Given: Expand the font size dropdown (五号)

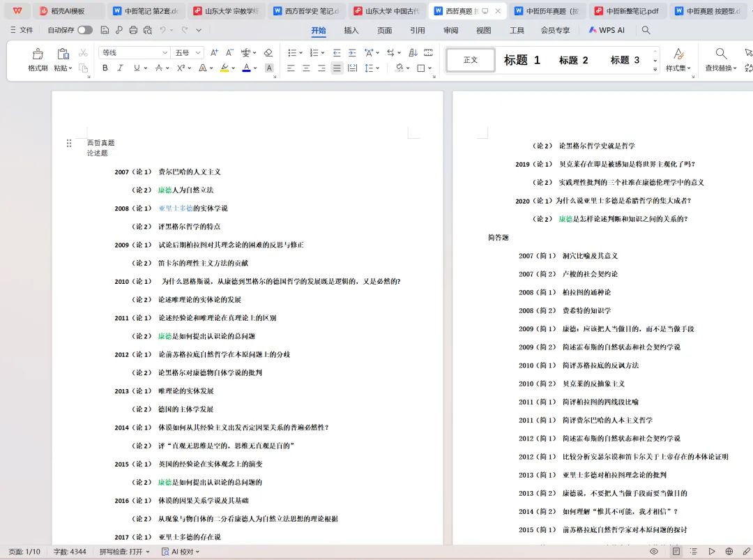Looking at the screenshot, I should [197, 53].
